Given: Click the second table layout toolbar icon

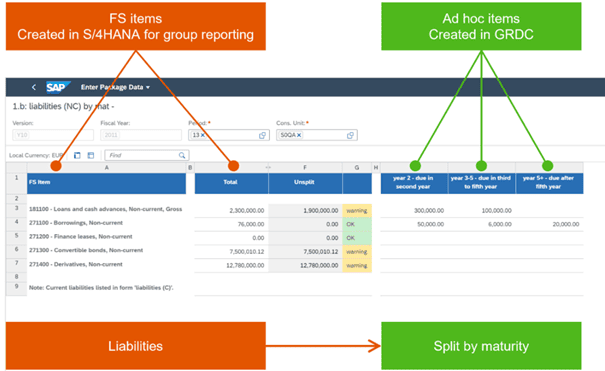Looking at the screenshot, I should (x=91, y=155).
